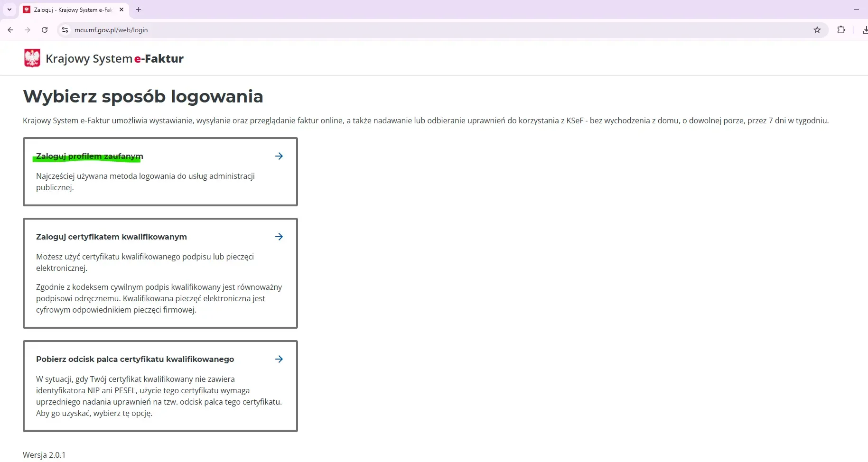Open the browser extensions puzzle icon
Screen dimensions: 868x462
click(x=841, y=30)
